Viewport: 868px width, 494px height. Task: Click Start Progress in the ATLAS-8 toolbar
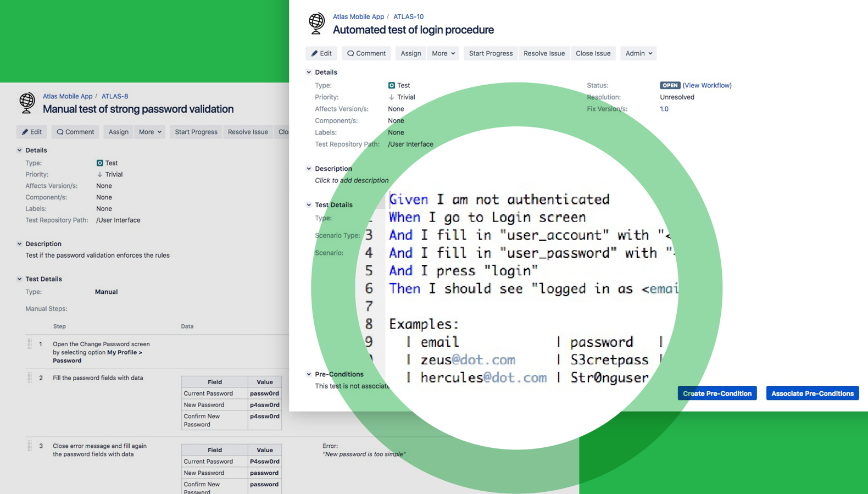(x=196, y=132)
